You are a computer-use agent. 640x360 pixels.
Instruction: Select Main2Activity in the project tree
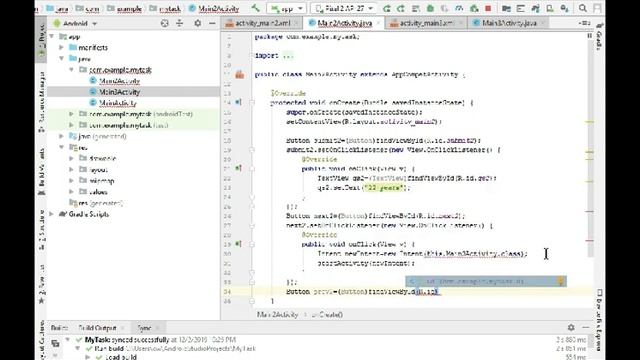pyautogui.click(x=119, y=81)
